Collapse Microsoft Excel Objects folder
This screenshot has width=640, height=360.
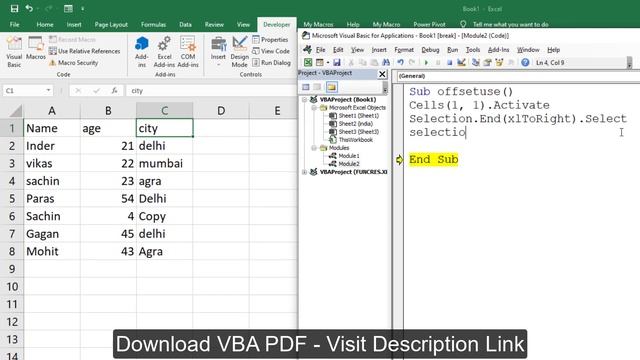coord(314,108)
